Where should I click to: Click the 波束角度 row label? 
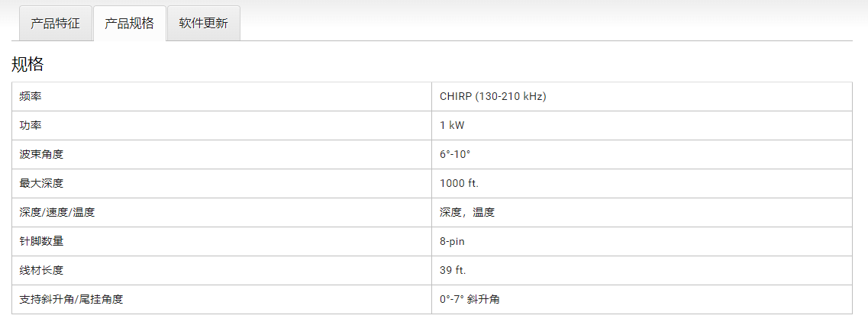[x=41, y=155]
